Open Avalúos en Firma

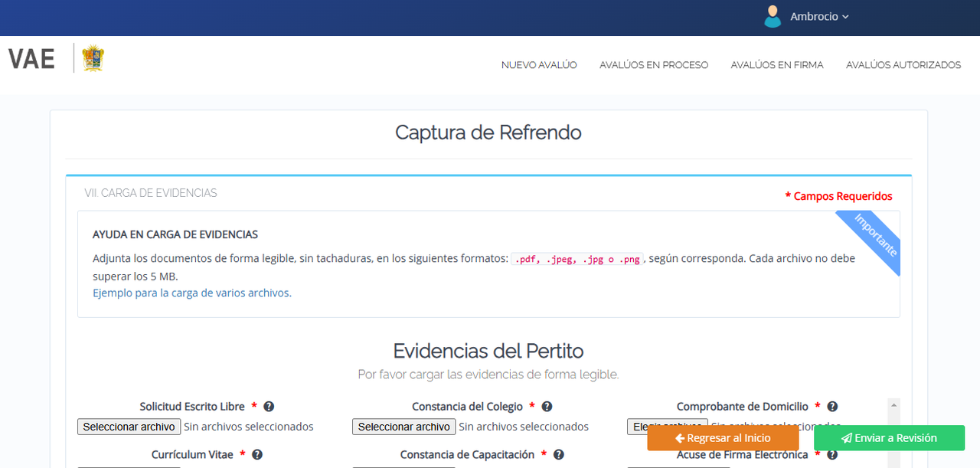pyautogui.click(x=777, y=65)
